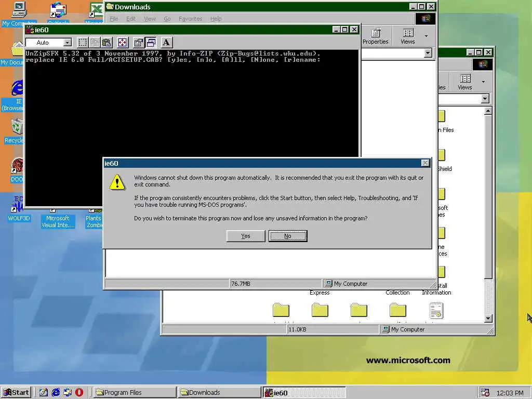532x399 pixels.
Task: Open address bar dropdown in Downloads window
Action: point(428,53)
